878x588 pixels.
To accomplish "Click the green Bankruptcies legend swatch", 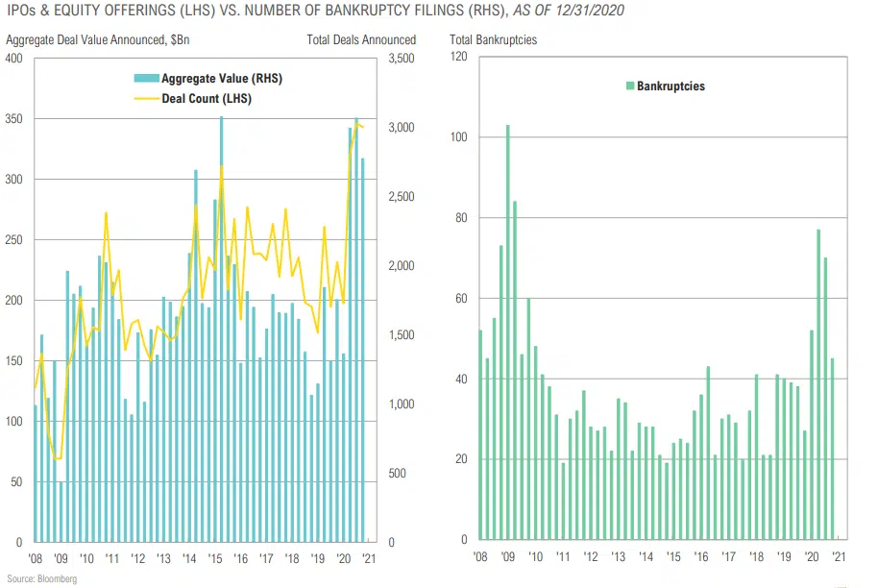I will (x=629, y=86).
